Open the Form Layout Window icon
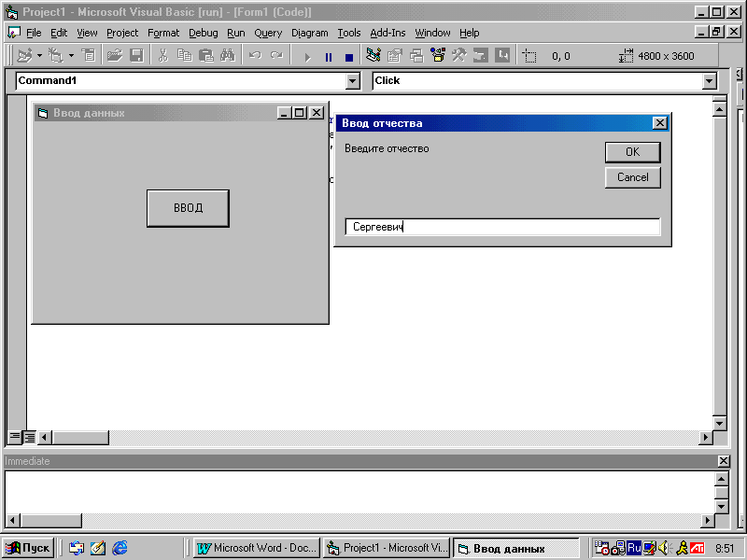Viewport: 747px width, 560px height. [416, 56]
